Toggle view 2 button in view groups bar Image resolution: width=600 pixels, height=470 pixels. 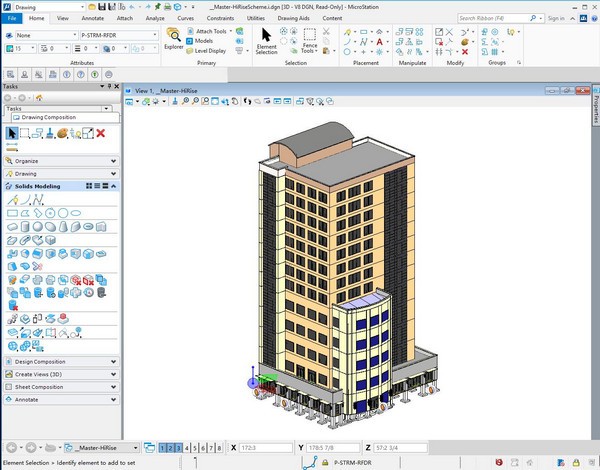coord(171,448)
